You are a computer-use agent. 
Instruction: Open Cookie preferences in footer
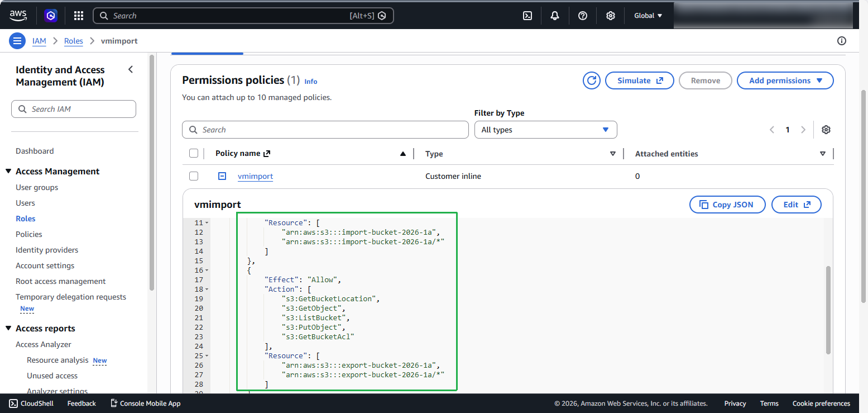click(x=821, y=403)
